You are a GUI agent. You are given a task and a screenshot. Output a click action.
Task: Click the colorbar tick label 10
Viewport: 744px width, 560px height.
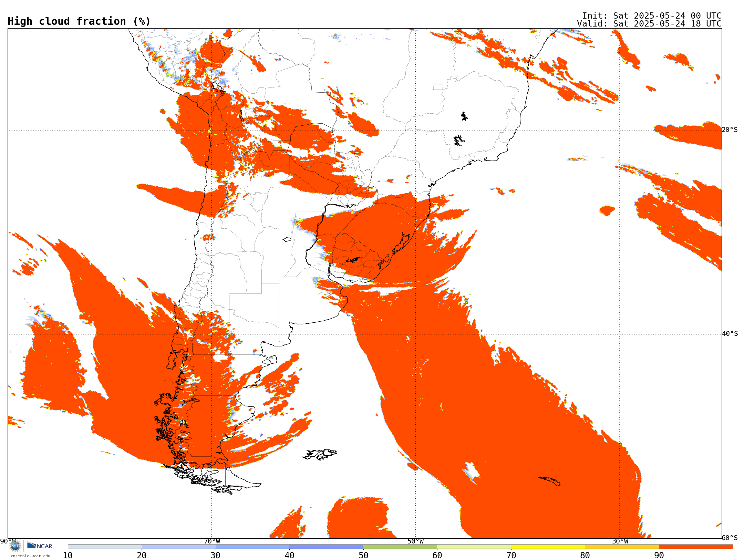tap(68, 556)
